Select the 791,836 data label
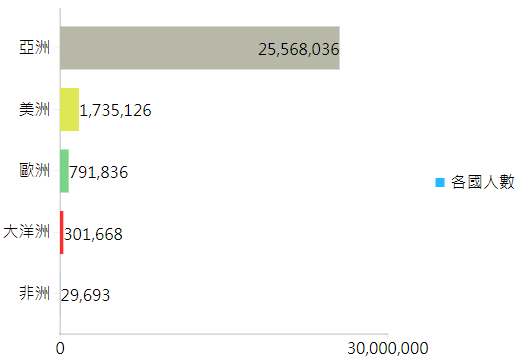 [x=99, y=172]
